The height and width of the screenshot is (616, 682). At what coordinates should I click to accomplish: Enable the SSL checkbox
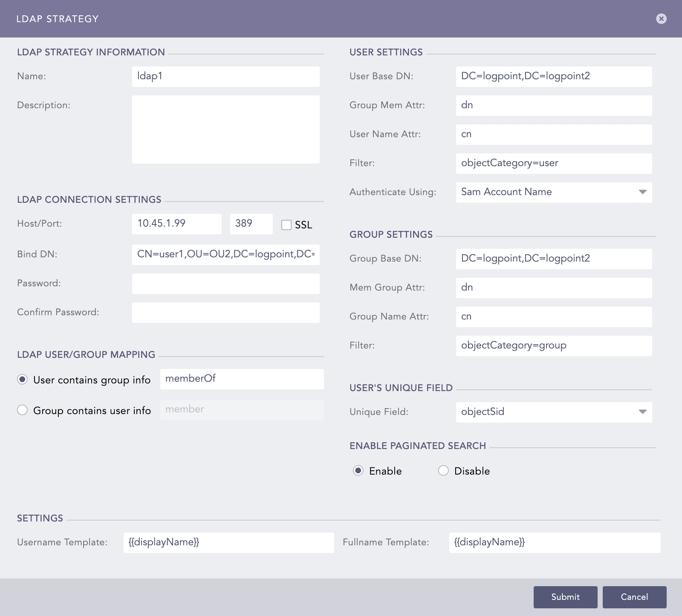pos(286,225)
